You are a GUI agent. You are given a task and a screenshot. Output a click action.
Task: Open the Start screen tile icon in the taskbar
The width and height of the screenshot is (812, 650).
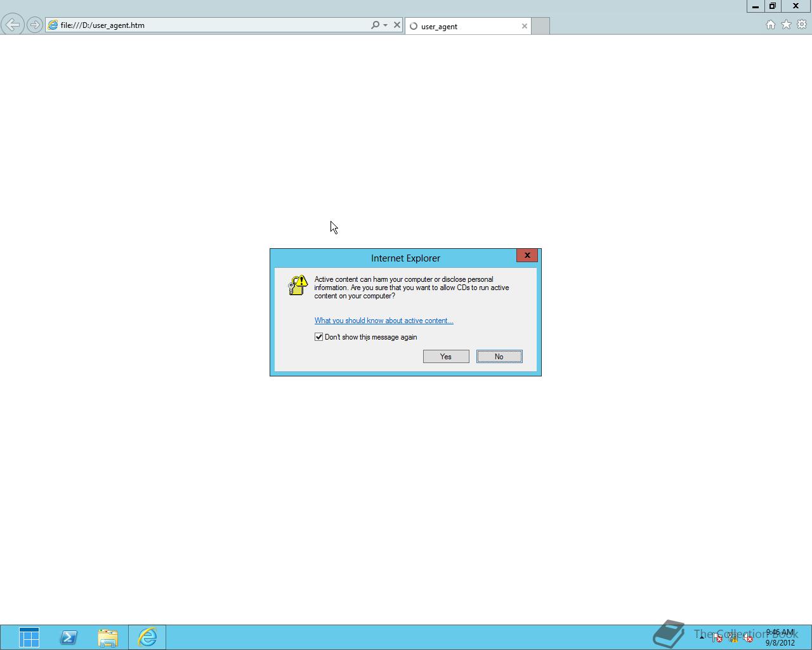(x=29, y=637)
